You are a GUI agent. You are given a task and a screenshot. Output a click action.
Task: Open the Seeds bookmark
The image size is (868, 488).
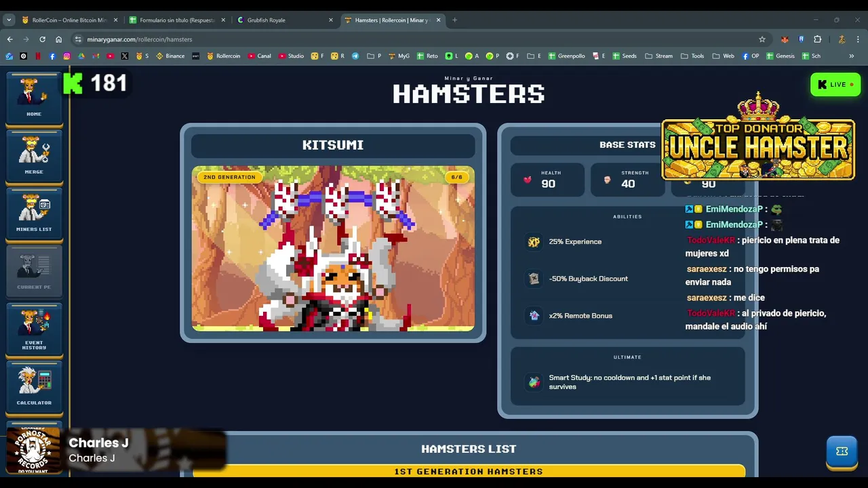pyautogui.click(x=625, y=56)
